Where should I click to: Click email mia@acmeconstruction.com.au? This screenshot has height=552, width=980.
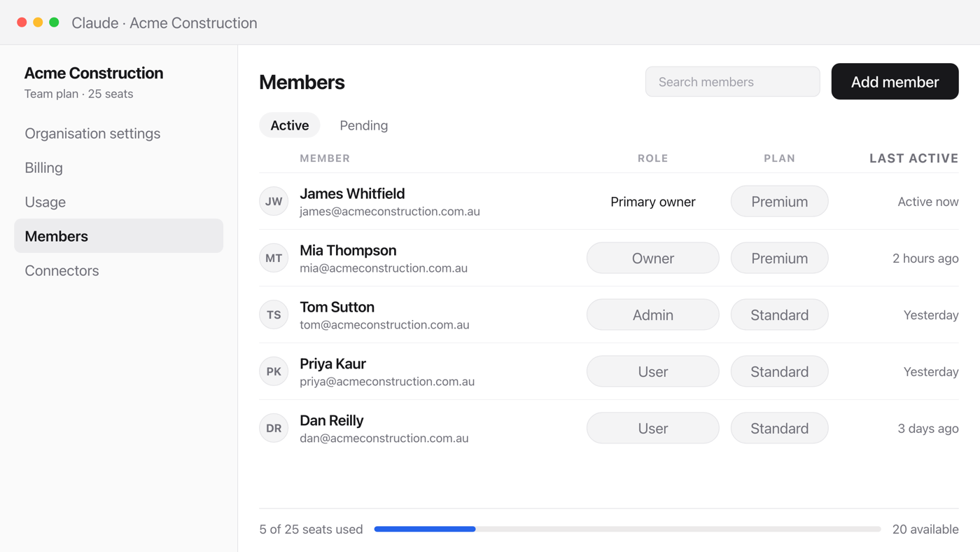pos(384,268)
